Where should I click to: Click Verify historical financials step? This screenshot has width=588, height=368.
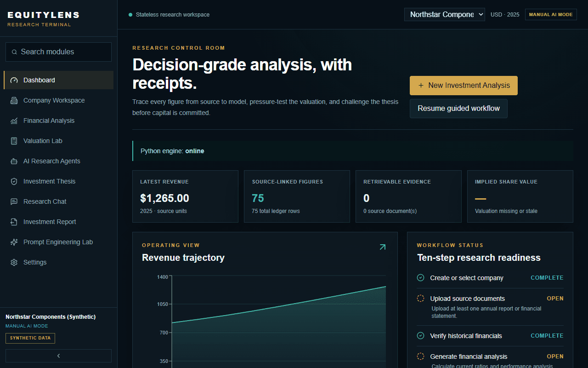490,336
